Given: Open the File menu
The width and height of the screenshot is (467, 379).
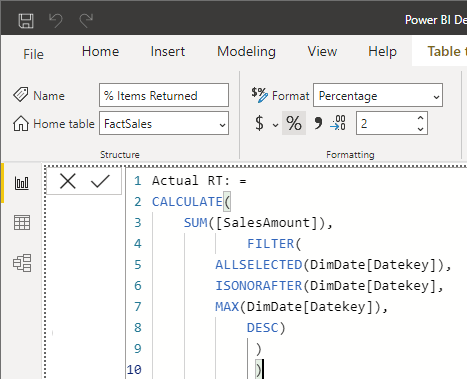Looking at the screenshot, I should point(33,54).
